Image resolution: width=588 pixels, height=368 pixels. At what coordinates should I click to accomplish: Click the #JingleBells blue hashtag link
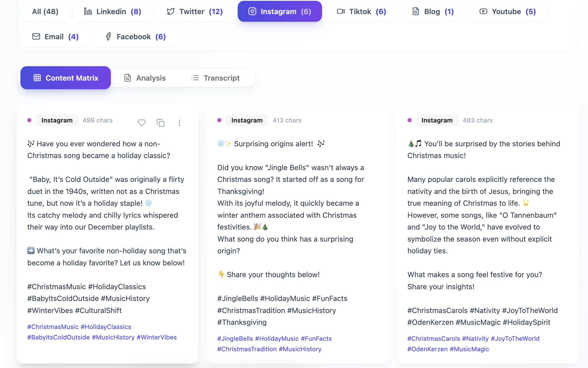(x=235, y=338)
